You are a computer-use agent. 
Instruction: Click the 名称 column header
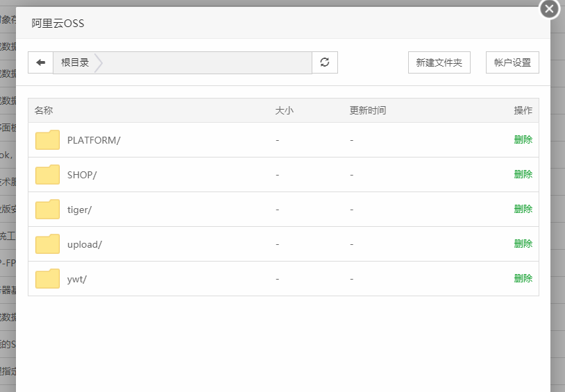coord(44,110)
